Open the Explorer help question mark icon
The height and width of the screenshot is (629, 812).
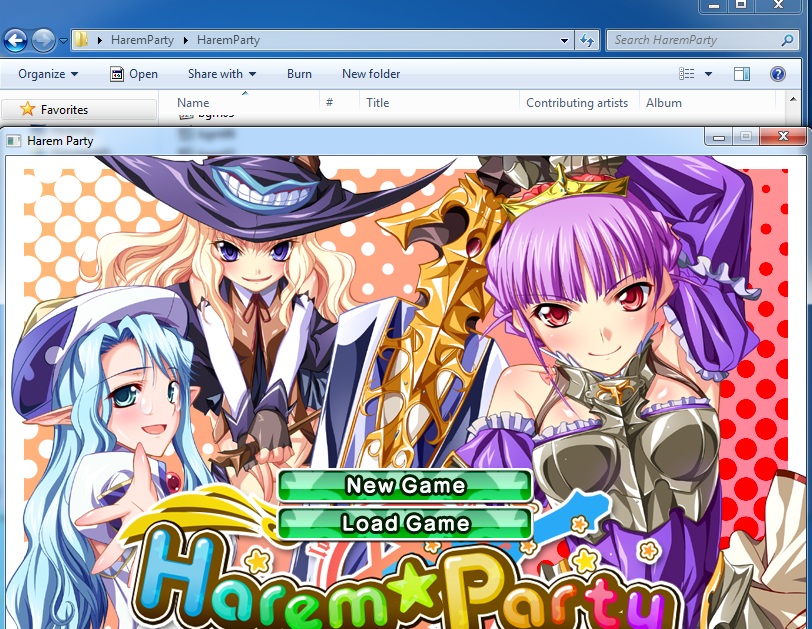click(x=777, y=74)
